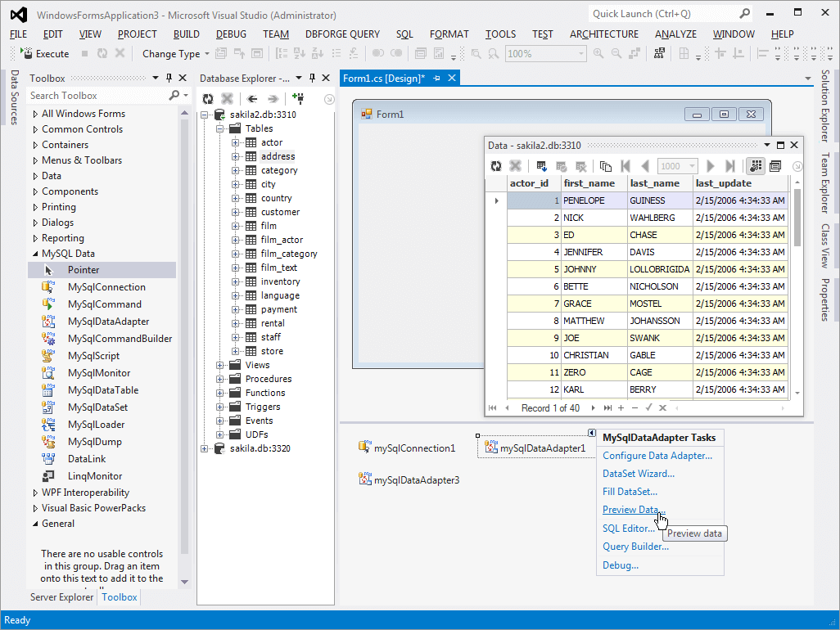Collapse the Tables folder node
Screen dimensions: 840x630
[x=219, y=128]
